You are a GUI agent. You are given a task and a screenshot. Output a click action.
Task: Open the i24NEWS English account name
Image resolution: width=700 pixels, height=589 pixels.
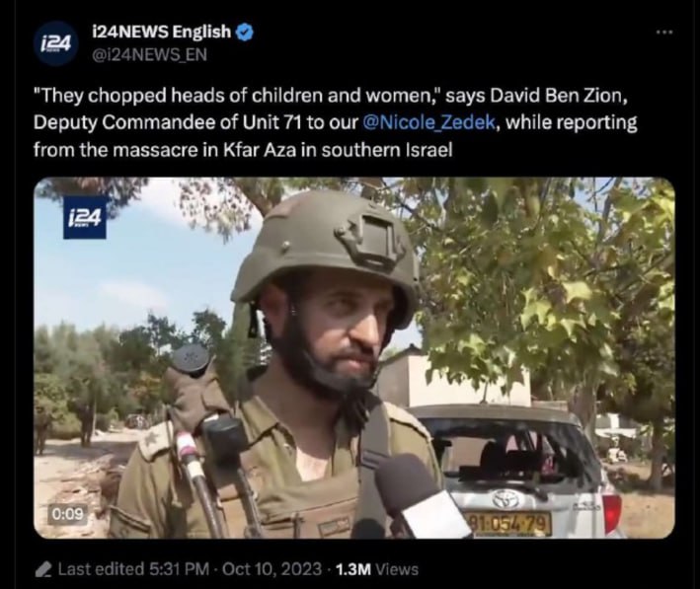point(161,32)
